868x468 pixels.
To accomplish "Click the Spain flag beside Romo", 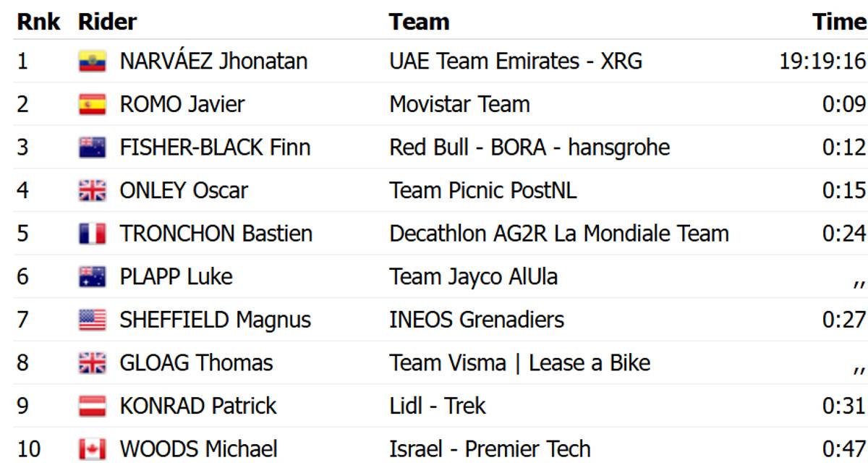I will (x=92, y=104).
